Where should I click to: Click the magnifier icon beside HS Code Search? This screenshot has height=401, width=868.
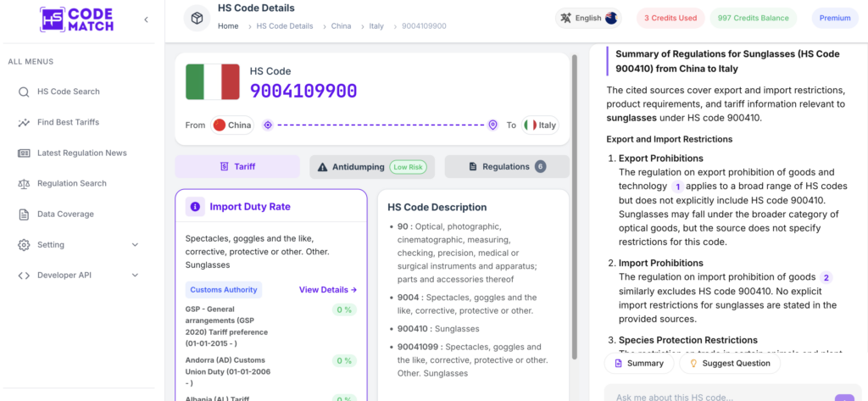pyautogui.click(x=24, y=92)
